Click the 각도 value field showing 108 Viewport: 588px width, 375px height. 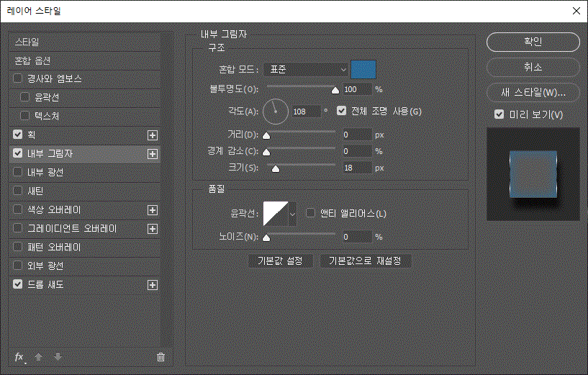[307, 112]
